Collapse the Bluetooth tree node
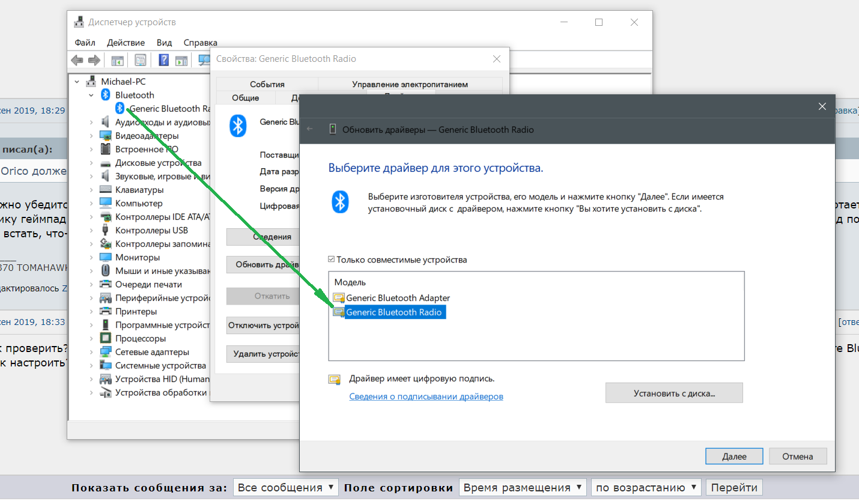The width and height of the screenshot is (859, 504). click(x=91, y=95)
